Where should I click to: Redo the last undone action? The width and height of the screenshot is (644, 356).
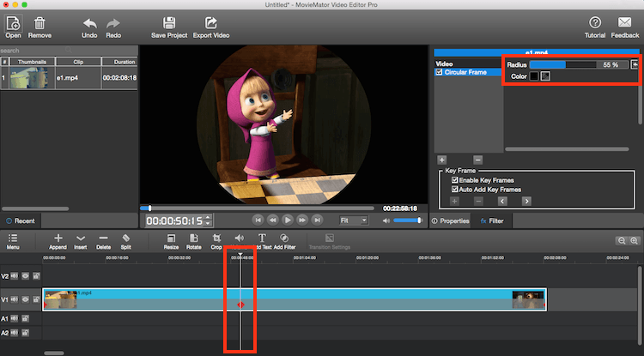tap(113, 28)
